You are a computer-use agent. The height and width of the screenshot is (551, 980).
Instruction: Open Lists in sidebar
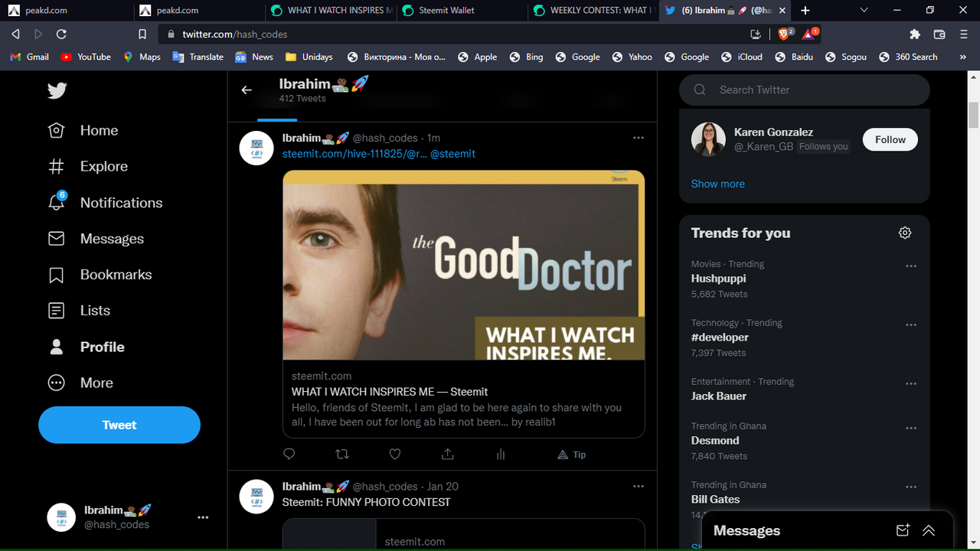79,311
